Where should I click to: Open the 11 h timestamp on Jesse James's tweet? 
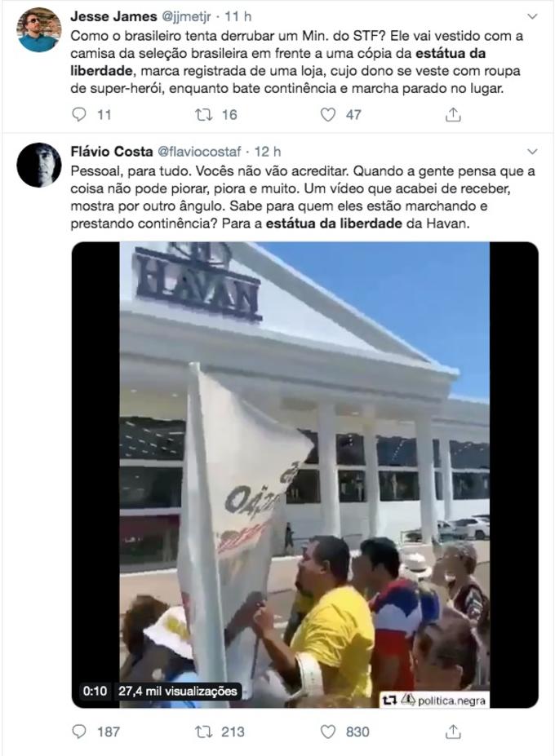238,16
